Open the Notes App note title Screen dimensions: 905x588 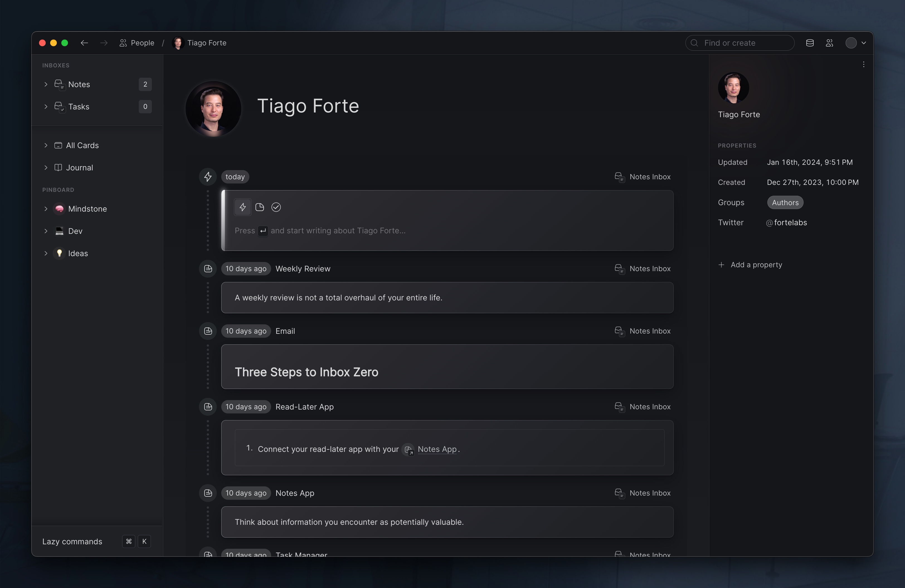295,493
